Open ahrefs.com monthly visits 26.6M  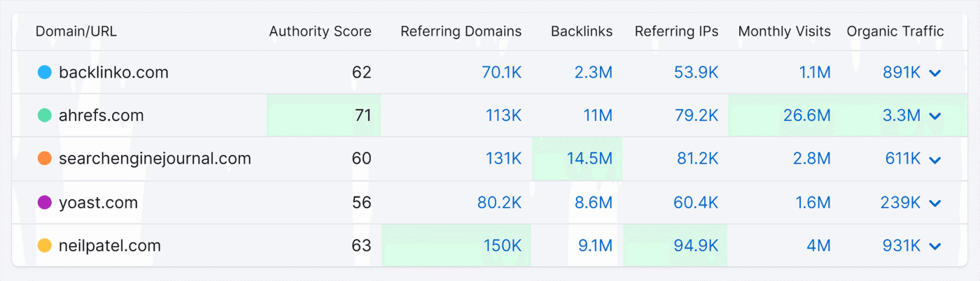[x=807, y=115]
